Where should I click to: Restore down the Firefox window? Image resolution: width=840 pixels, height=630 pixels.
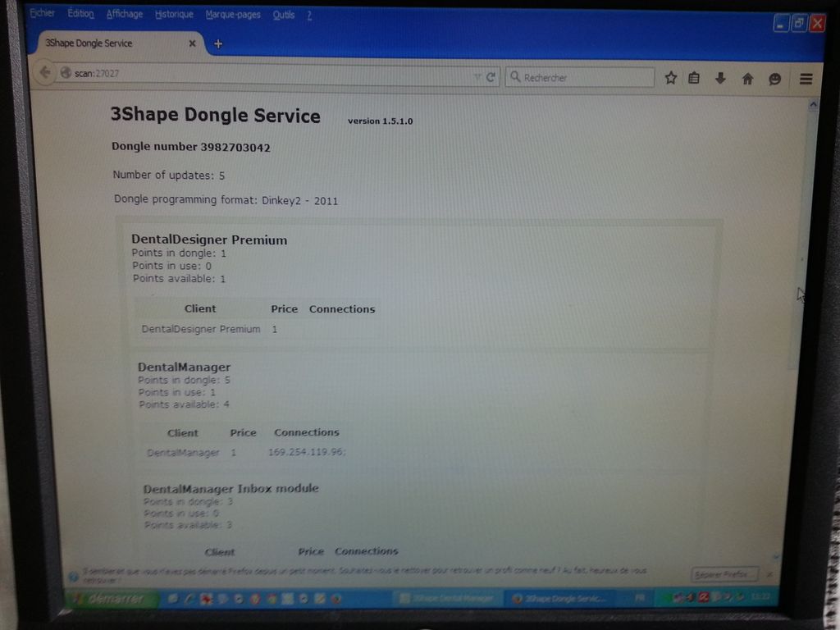tap(799, 24)
